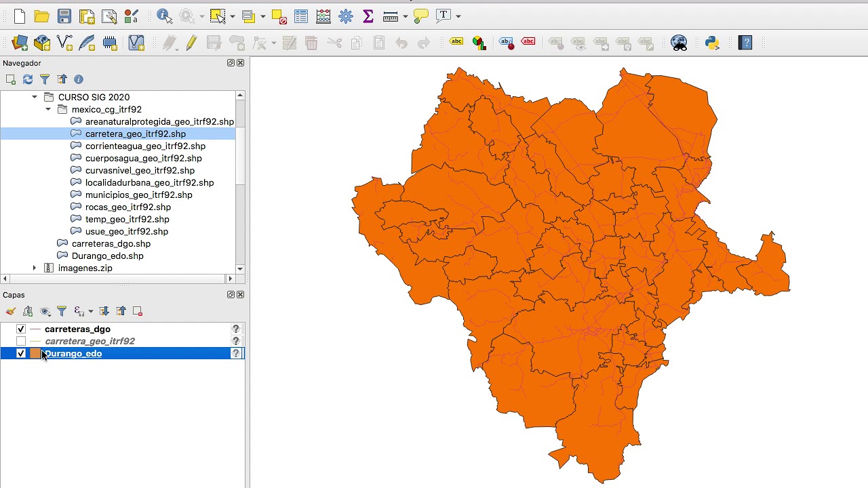Close the Navegador panel
Screen dimensions: 868x488
(240, 63)
